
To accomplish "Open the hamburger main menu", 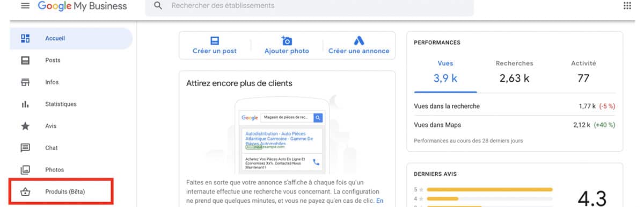I will point(25,6).
